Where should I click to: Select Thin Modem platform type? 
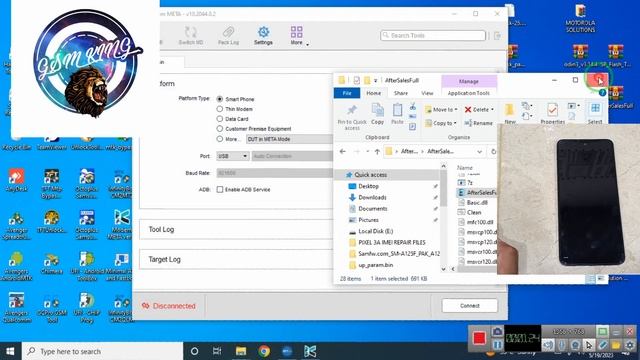point(220,109)
